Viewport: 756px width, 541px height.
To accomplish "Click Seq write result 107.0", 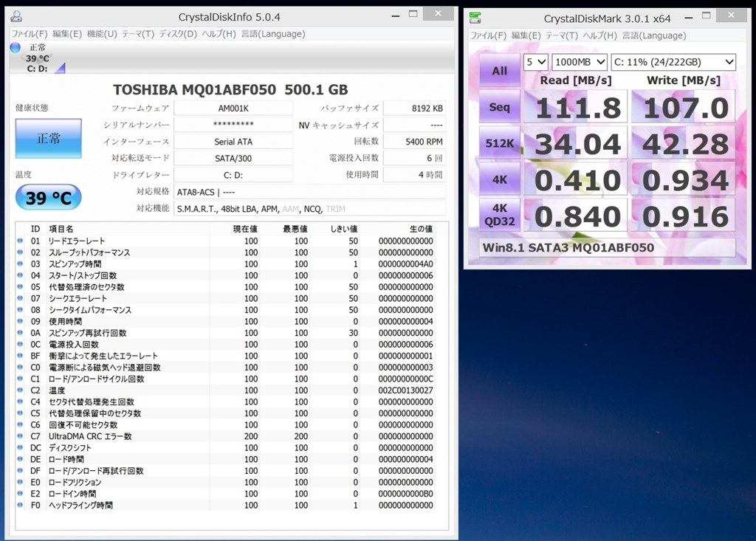I will pyautogui.click(x=683, y=107).
